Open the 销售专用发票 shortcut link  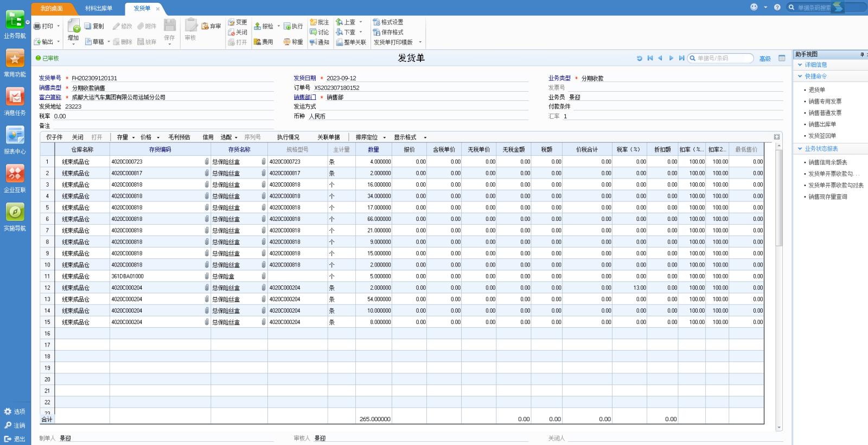pyautogui.click(x=825, y=101)
